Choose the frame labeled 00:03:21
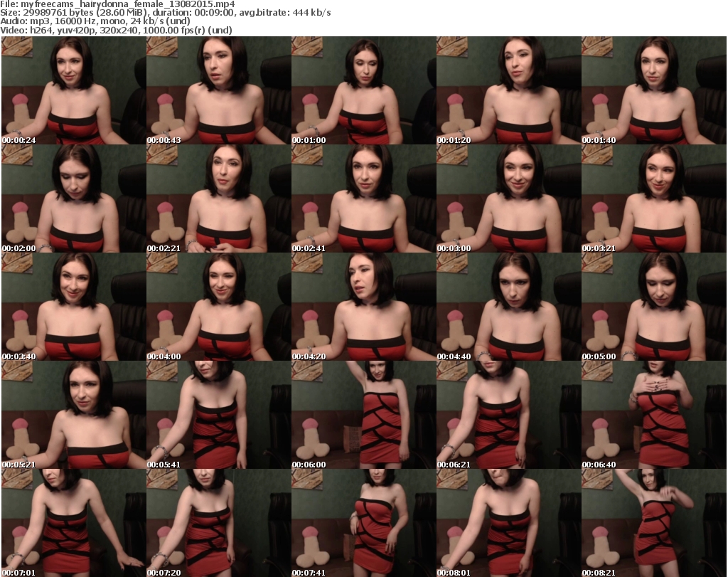728x577 pixels. pos(654,198)
